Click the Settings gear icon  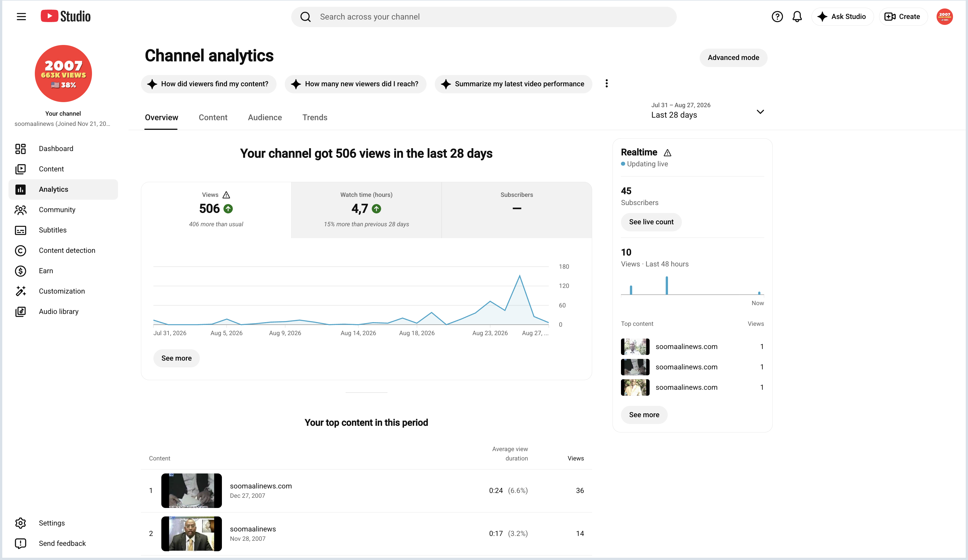click(x=20, y=523)
